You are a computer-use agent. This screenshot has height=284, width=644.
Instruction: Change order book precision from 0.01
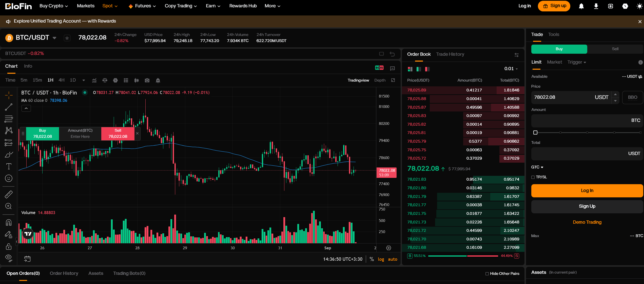[511, 69]
